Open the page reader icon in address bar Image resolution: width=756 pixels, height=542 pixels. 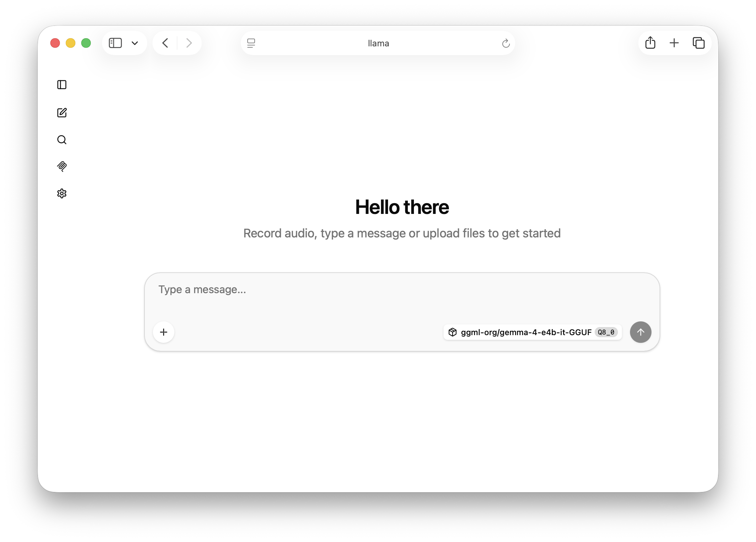(x=251, y=43)
